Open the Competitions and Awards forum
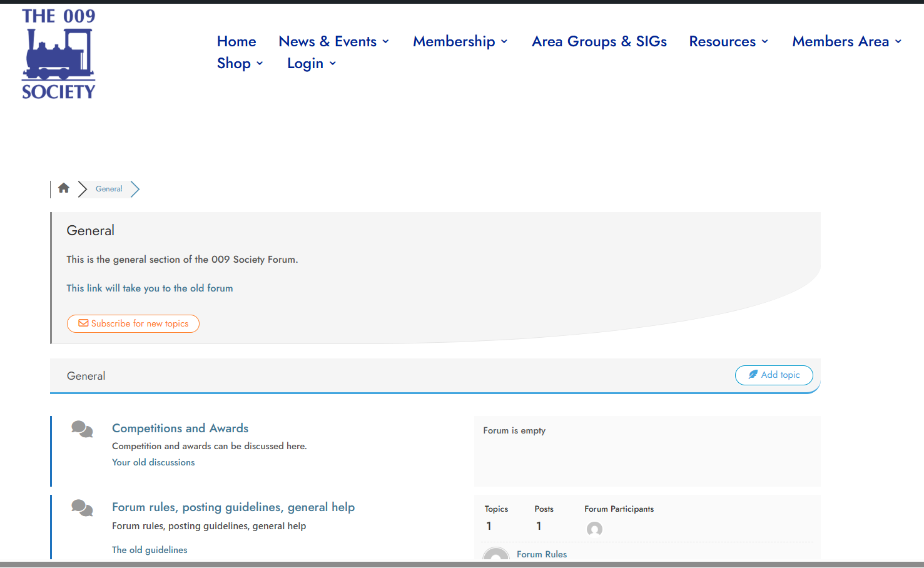 coord(180,429)
